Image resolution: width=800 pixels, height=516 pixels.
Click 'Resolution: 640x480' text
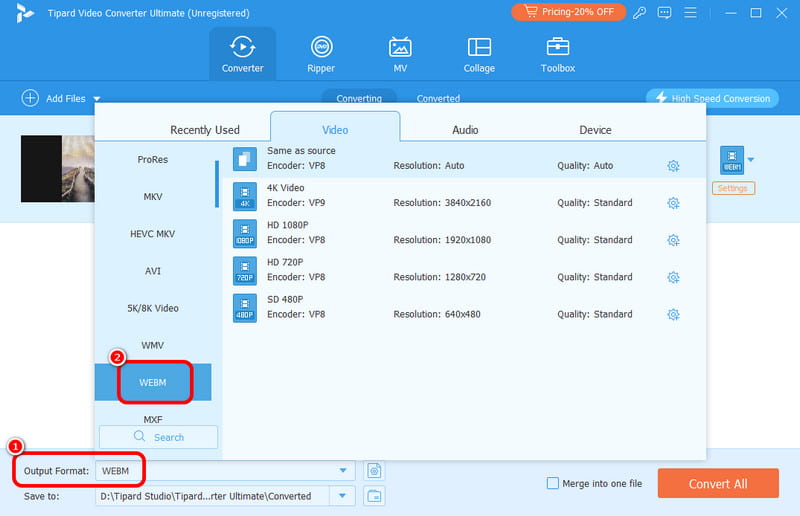437,314
